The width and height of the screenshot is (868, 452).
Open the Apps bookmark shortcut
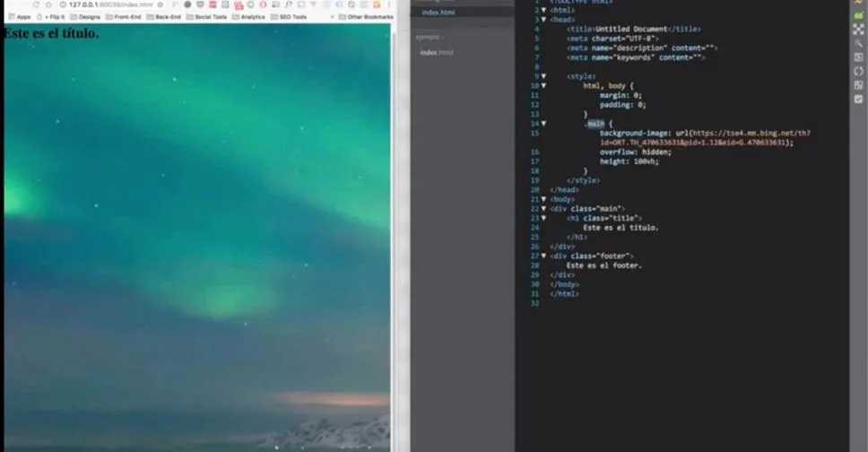(x=20, y=17)
